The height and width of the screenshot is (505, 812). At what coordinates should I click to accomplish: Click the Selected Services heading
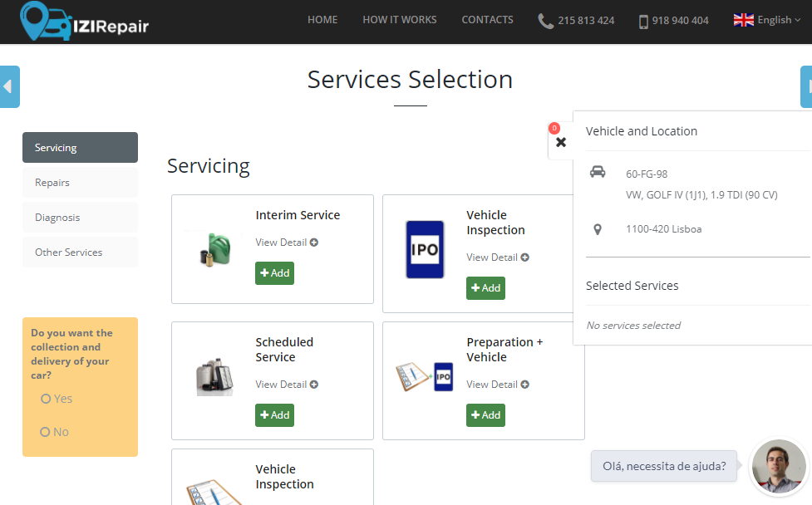coord(632,286)
